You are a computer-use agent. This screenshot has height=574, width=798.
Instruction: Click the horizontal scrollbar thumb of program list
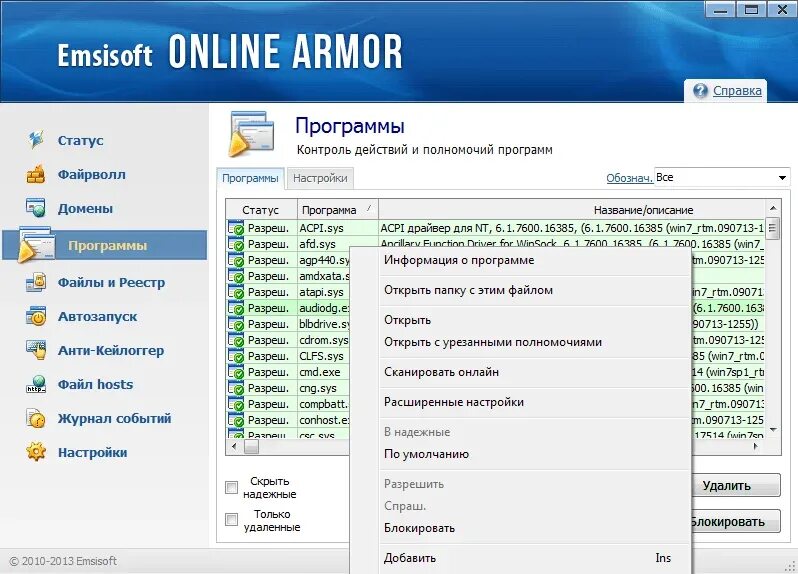click(251, 446)
